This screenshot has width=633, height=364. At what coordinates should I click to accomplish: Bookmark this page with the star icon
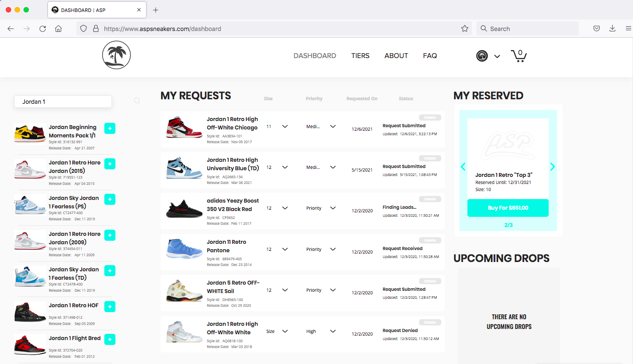pos(464,29)
